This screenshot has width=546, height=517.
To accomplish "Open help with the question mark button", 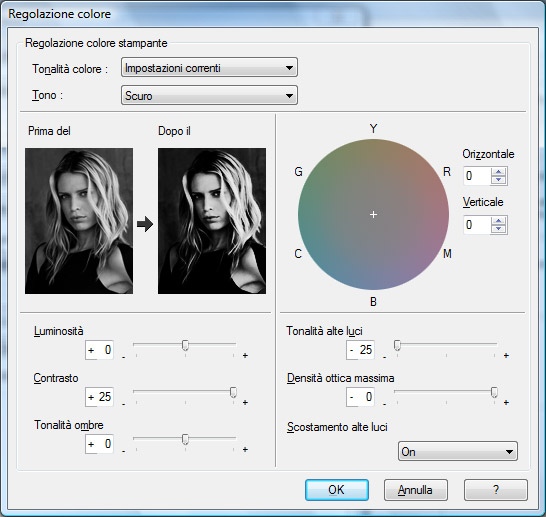I will [496, 490].
